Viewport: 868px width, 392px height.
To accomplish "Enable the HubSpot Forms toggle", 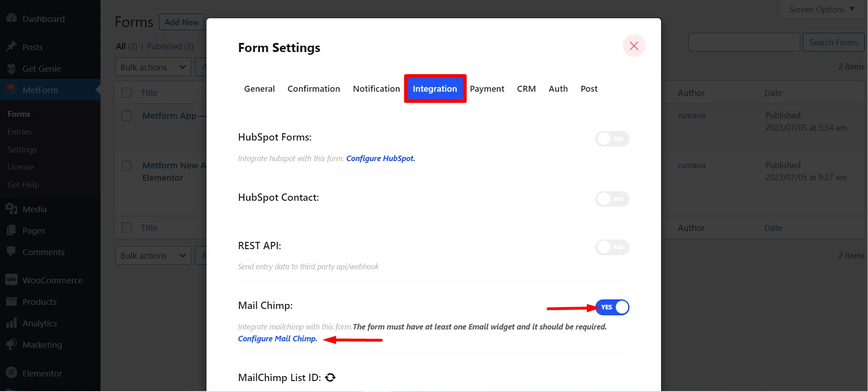I will point(612,139).
